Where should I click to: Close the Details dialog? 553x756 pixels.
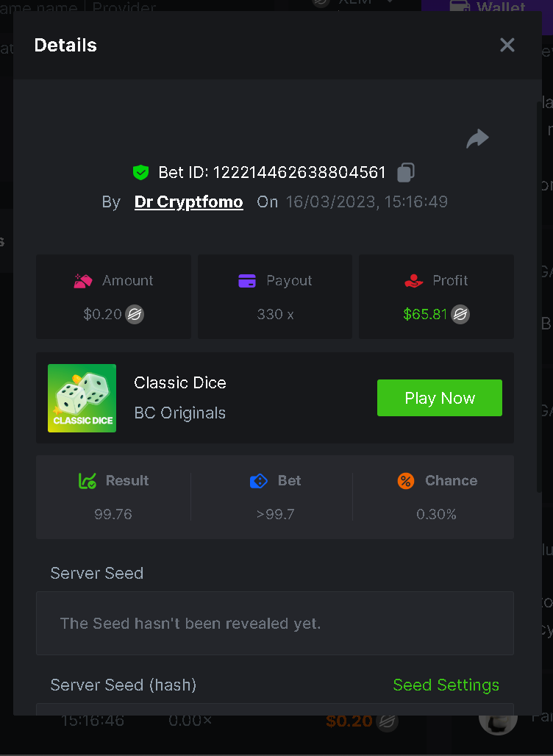coord(507,45)
